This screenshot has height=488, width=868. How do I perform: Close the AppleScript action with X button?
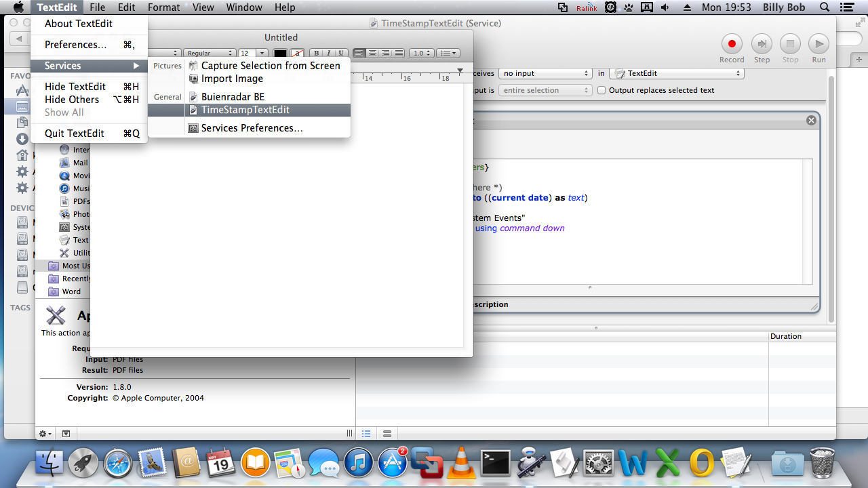[x=811, y=120]
